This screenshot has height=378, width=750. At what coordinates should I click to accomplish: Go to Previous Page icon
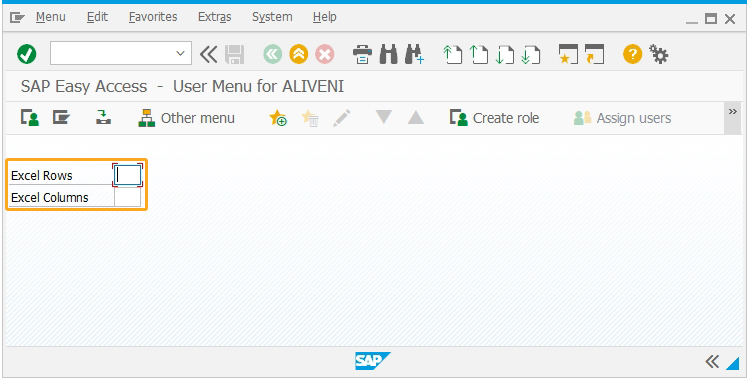click(x=478, y=54)
